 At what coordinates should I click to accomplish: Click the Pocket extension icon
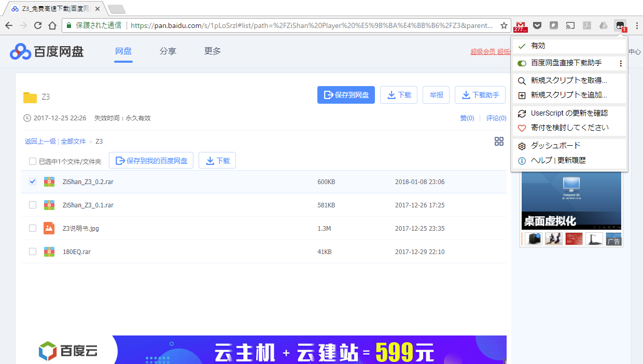[538, 25]
